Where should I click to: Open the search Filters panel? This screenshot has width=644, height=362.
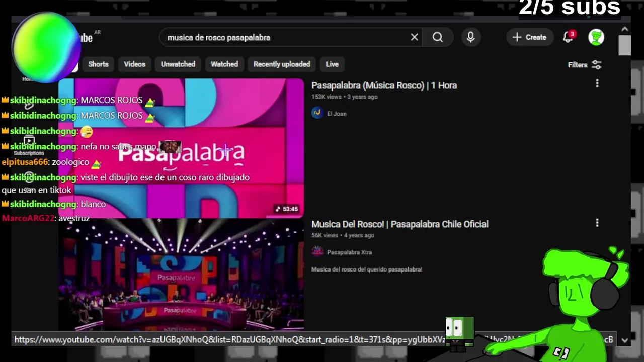pyautogui.click(x=584, y=65)
